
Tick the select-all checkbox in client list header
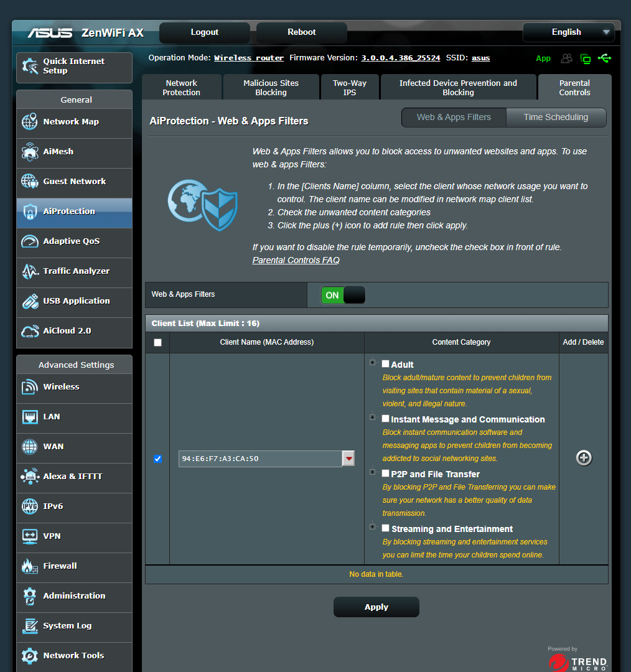pyautogui.click(x=158, y=342)
